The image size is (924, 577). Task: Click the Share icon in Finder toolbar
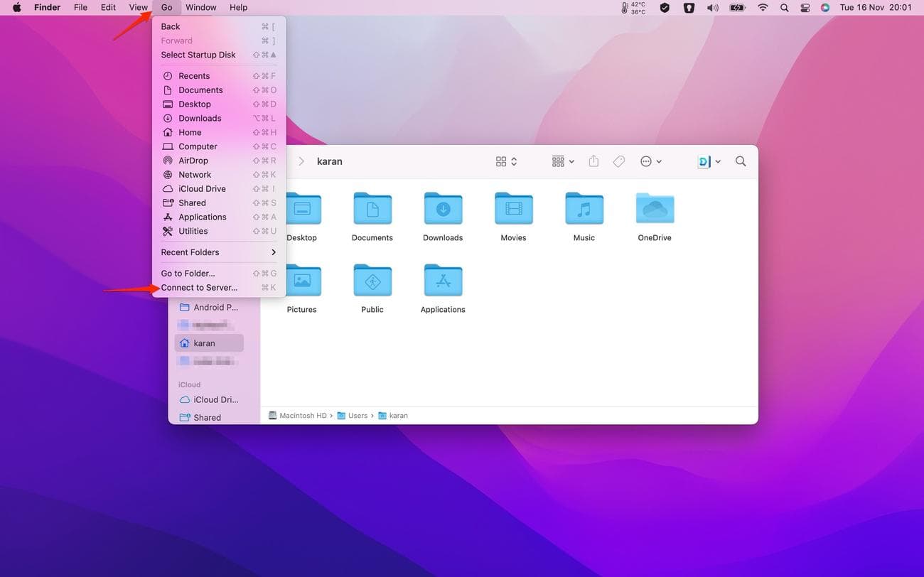pyautogui.click(x=593, y=161)
